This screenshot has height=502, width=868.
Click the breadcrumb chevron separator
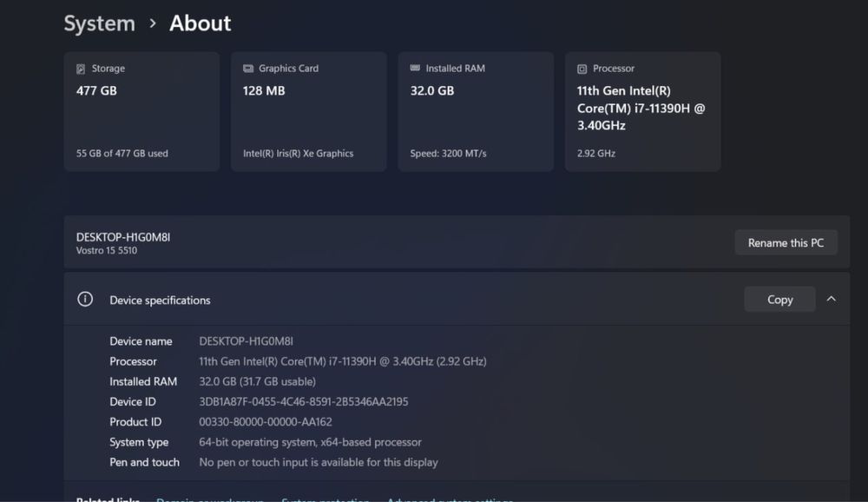[x=153, y=23]
